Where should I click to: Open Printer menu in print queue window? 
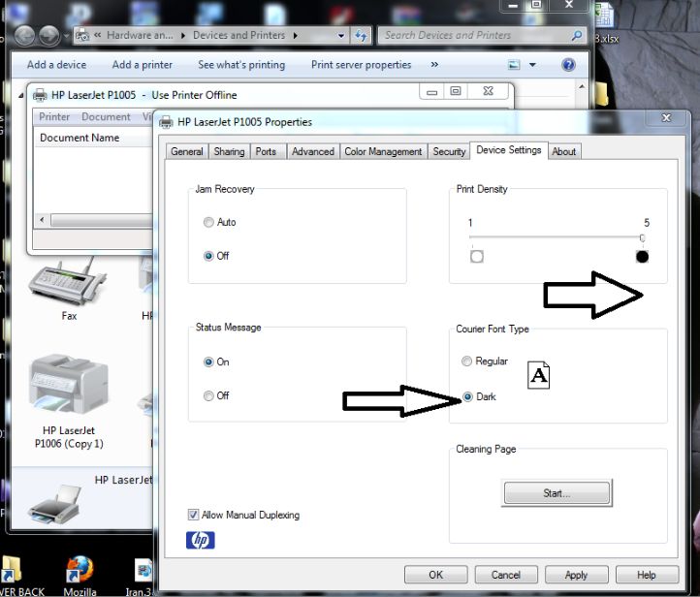pyautogui.click(x=54, y=117)
